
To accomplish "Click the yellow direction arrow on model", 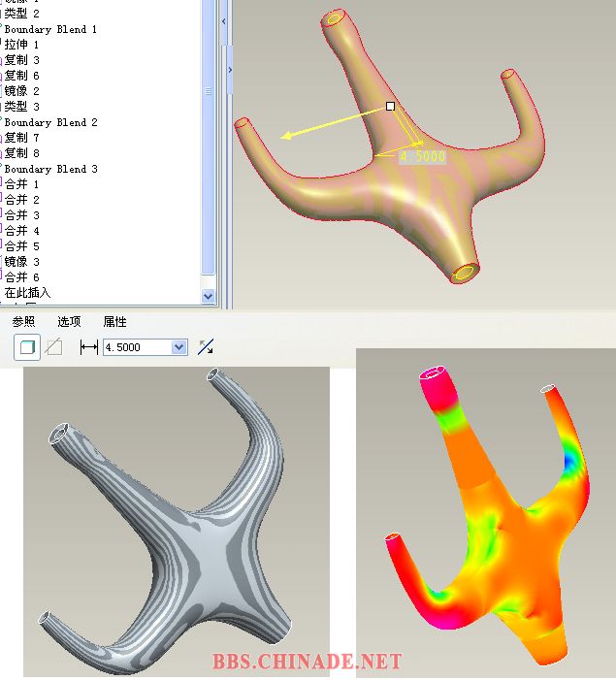I will pyautogui.click(x=334, y=123).
